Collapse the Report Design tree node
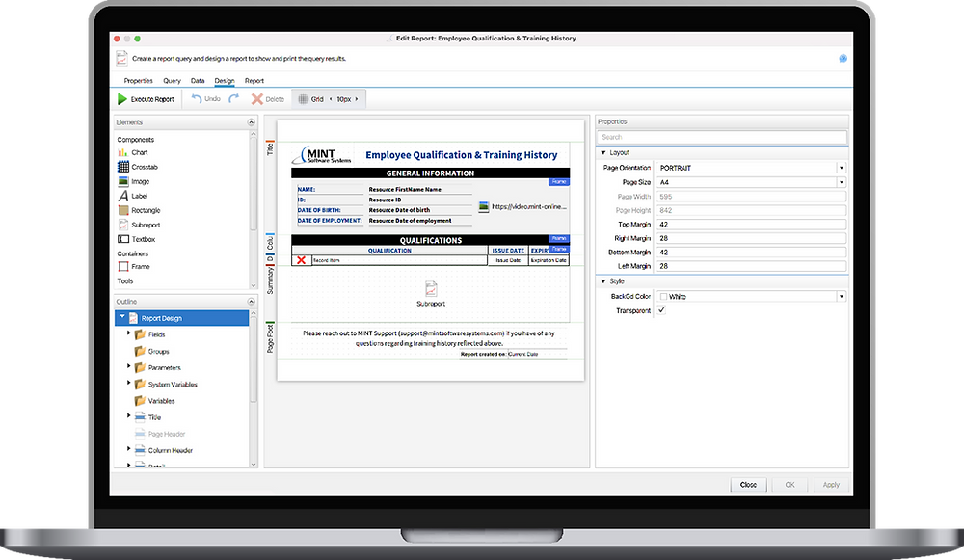 click(122, 317)
